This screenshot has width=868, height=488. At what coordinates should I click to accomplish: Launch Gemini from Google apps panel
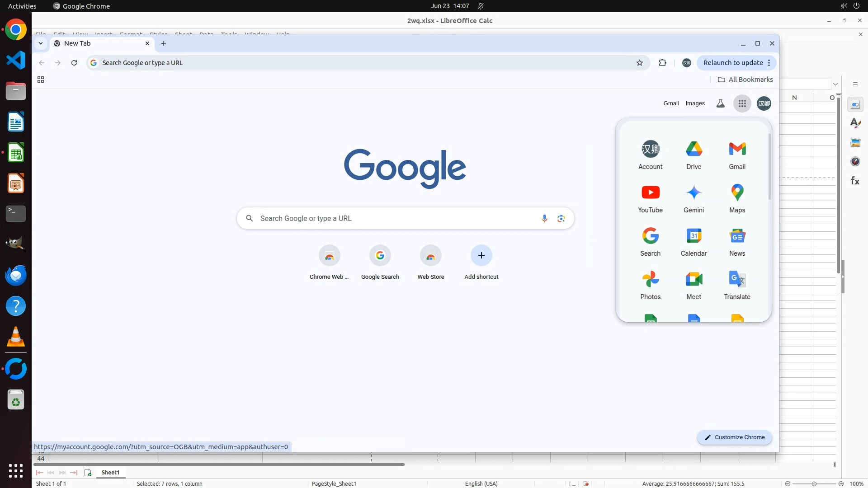pos(693,198)
